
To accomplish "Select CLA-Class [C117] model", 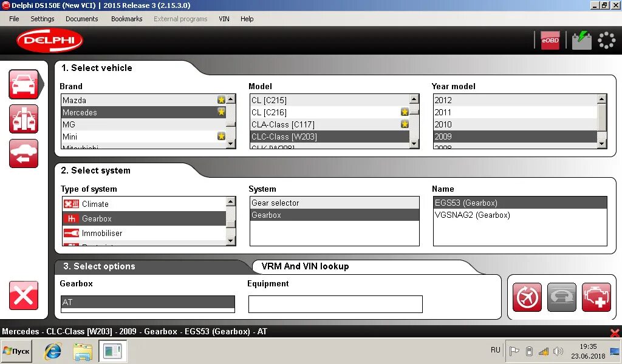I will tap(330, 124).
